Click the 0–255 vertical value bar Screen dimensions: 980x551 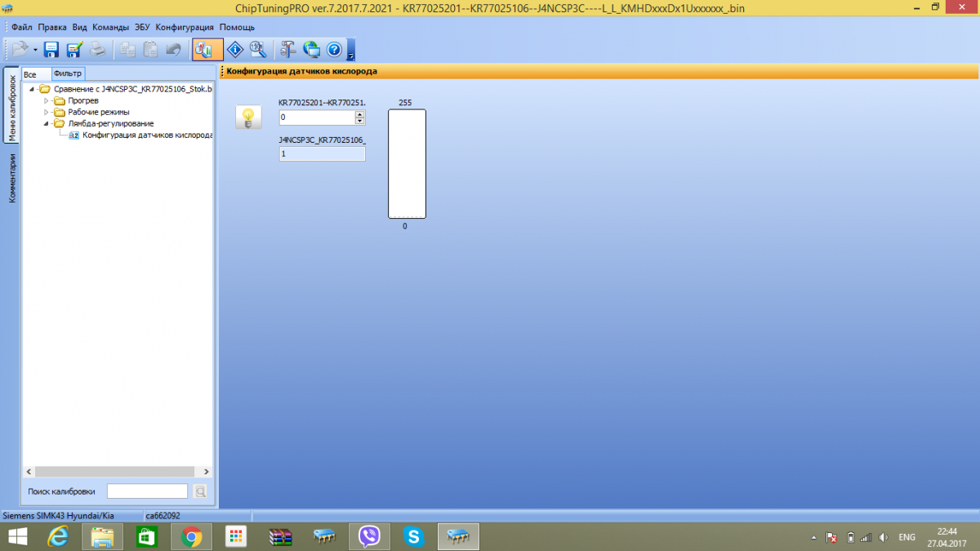click(x=407, y=164)
